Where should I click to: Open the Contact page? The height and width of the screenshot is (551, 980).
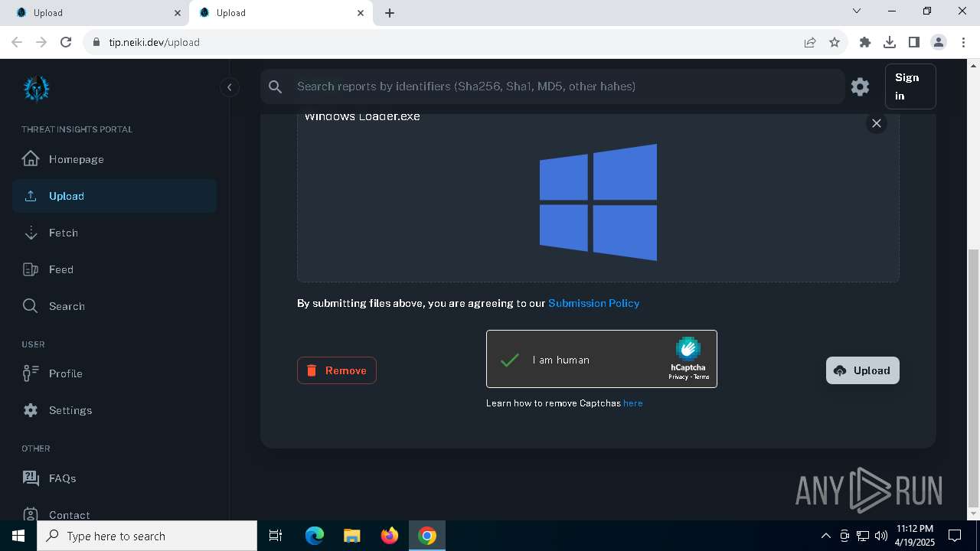click(x=115, y=514)
